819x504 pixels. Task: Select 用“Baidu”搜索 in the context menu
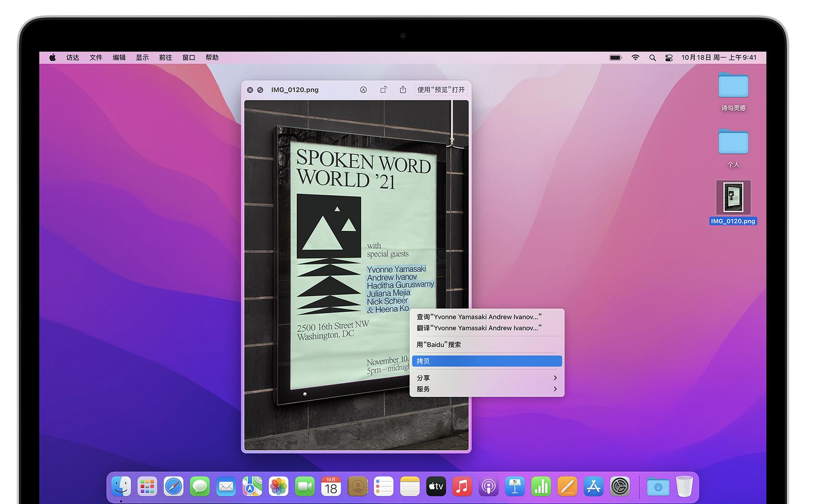pyautogui.click(x=439, y=345)
